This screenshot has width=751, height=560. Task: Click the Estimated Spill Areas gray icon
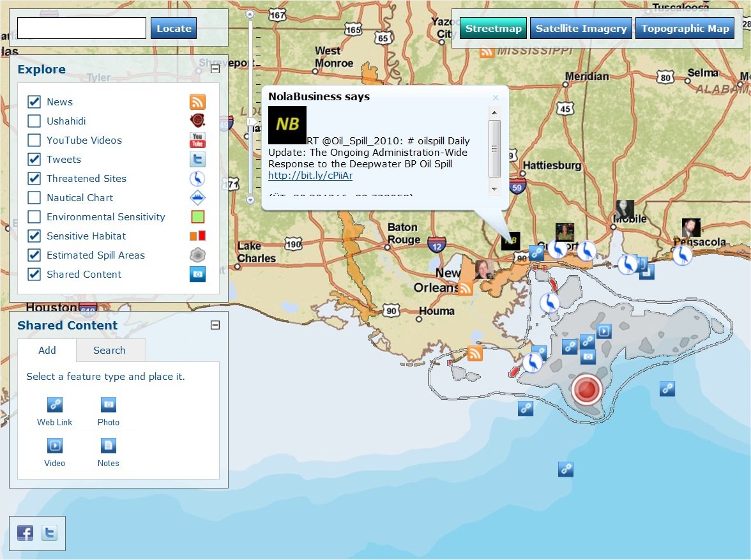(197, 255)
